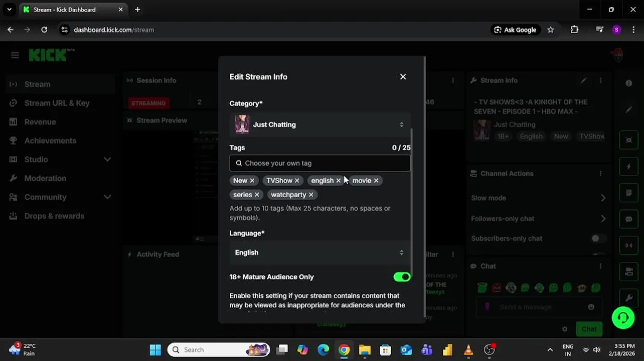Click the wrench icon in right rail
The image size is (644, 361).
point(628,298)
